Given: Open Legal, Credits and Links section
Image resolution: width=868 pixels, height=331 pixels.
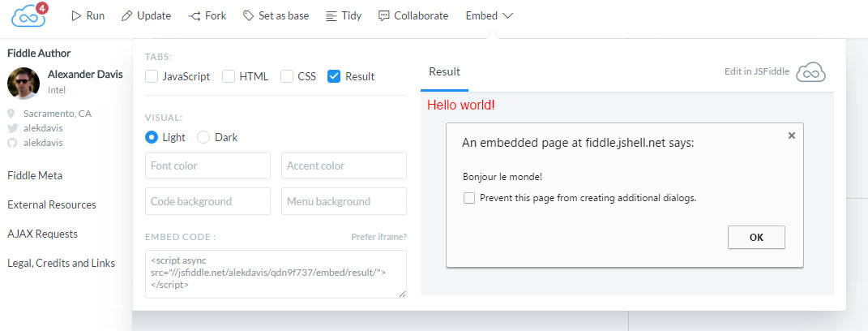Looking at the screenshot, I should click(x=61, y=263).
